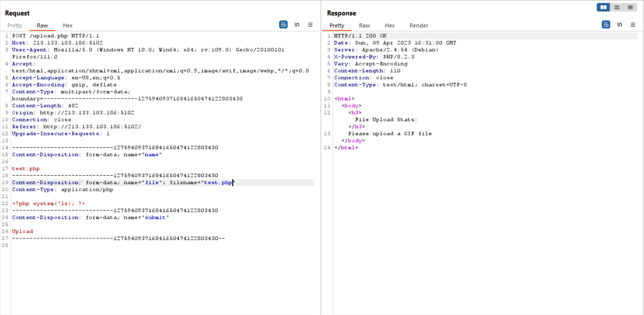Switch to combined tabbed layout view
Image resolution: width=644 pixels, height=315 pixels.
click(630, 7)
